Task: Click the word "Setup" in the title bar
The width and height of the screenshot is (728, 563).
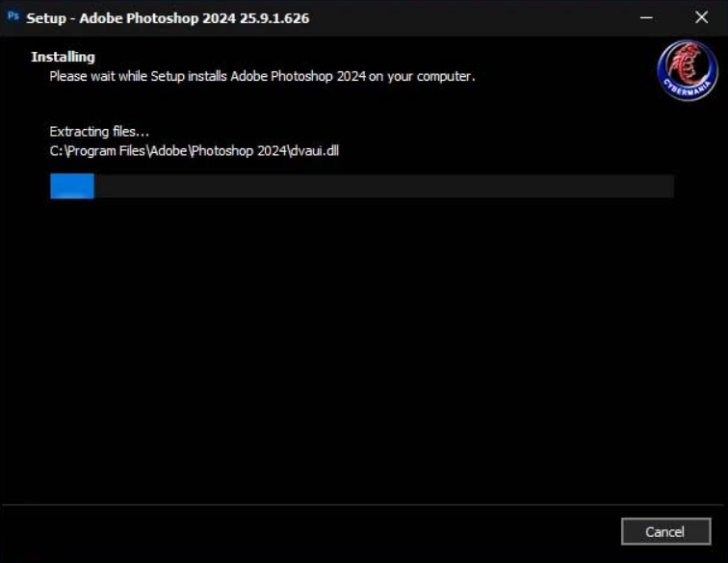Action: [46, 18]
